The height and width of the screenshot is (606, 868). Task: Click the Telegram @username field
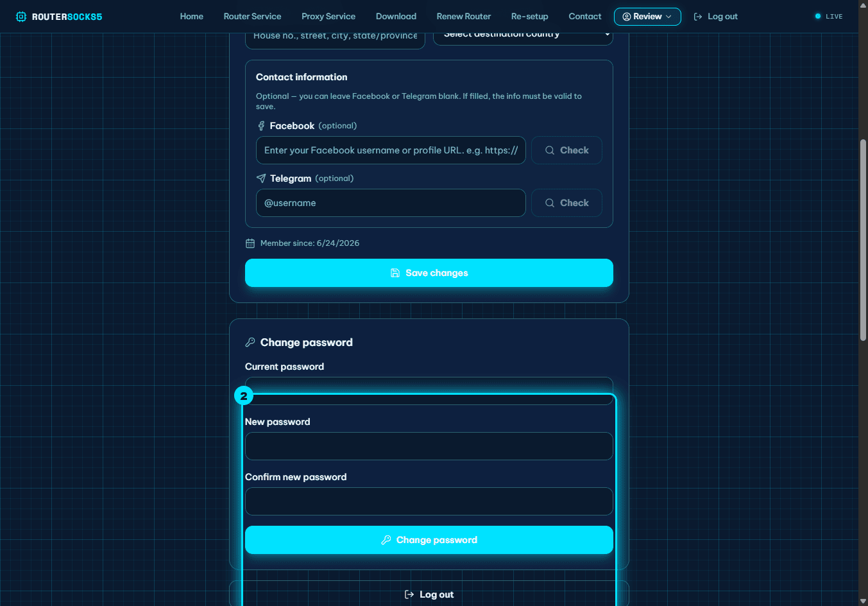point(391,203)
